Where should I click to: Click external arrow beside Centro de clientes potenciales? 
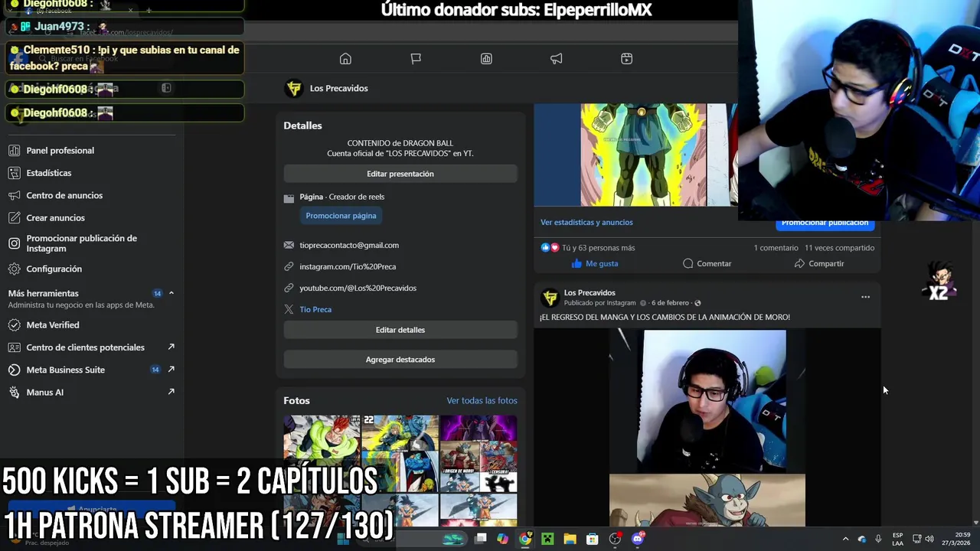click(171, 347)
